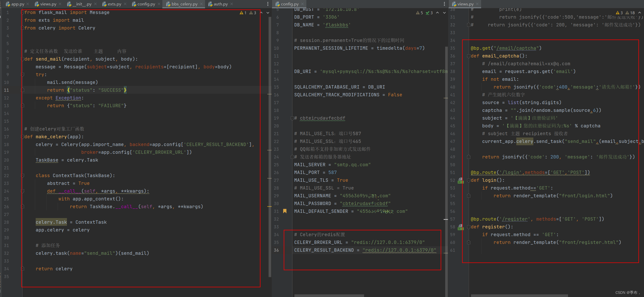Go to previous problem in views.py pane
This screenshot has width=644, height=297.
coord(640,13)
